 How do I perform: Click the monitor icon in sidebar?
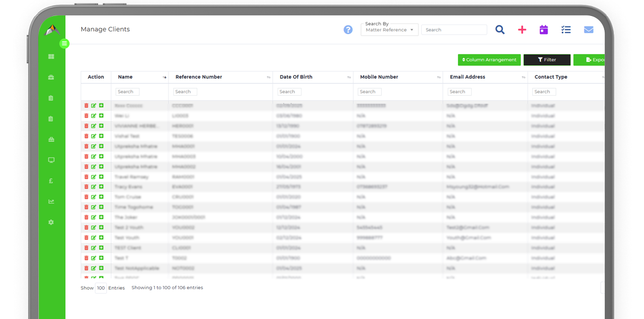pyautogui.click(x=51, y=160)
